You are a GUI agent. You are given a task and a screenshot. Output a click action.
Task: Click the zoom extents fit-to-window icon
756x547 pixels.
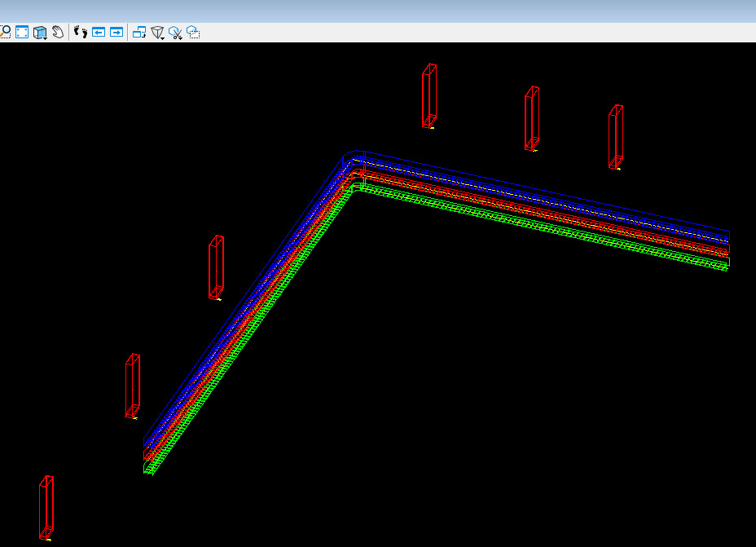click(x=22, y=33)
